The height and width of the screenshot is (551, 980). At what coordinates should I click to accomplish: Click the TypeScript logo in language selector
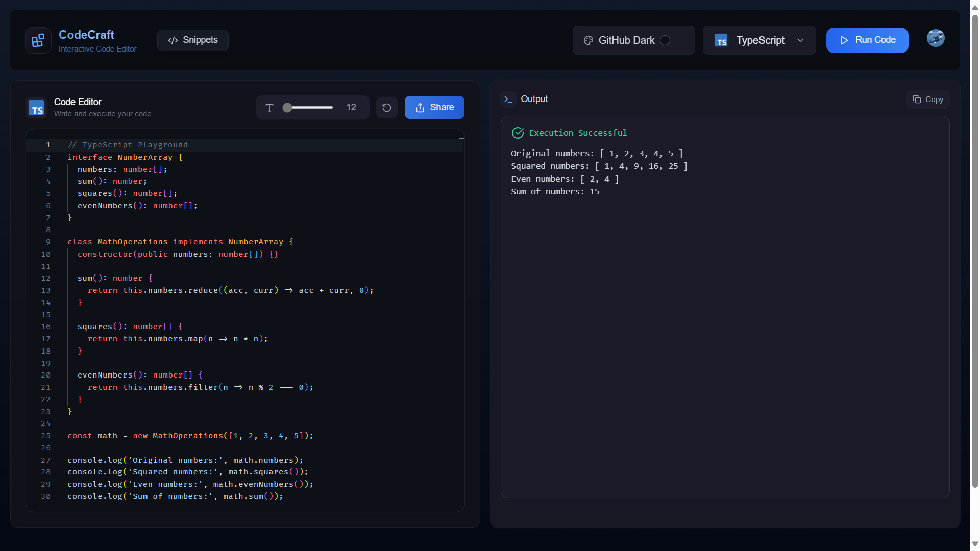tap(721, 41)
